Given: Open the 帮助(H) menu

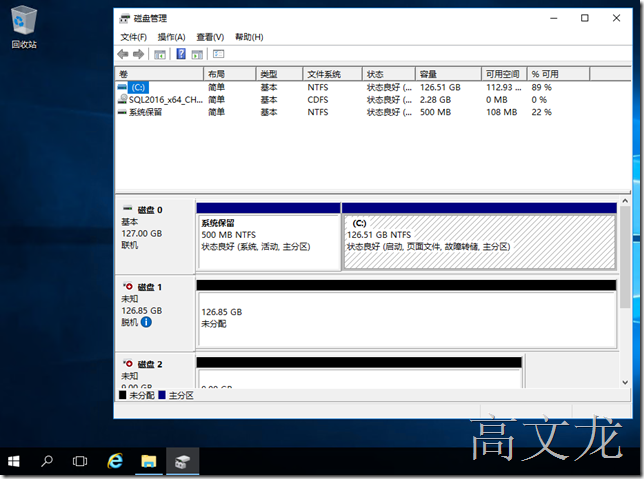Looking at the screenshot, I should pyautogui.click(x=249, y=37).
